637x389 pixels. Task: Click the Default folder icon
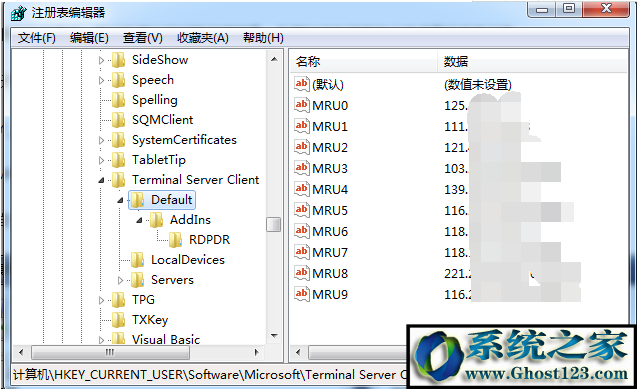137,200
